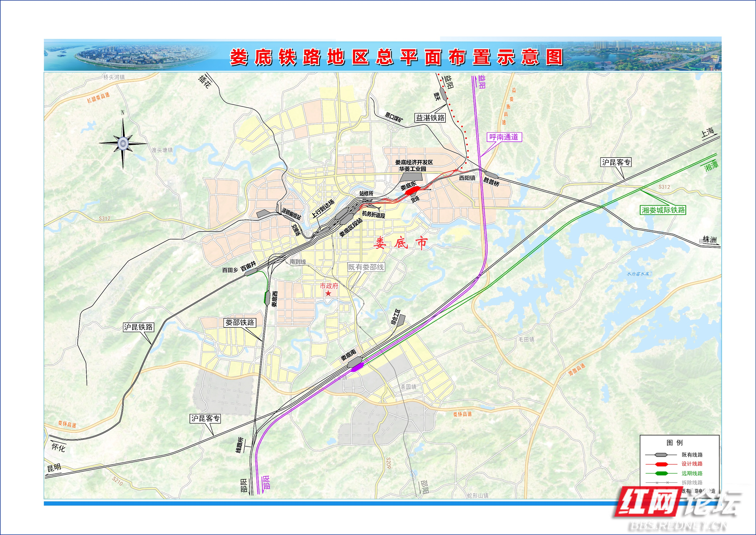Click the 娄底区段站 label
Screen dimensions: 756x535
(x=351, y=227)
